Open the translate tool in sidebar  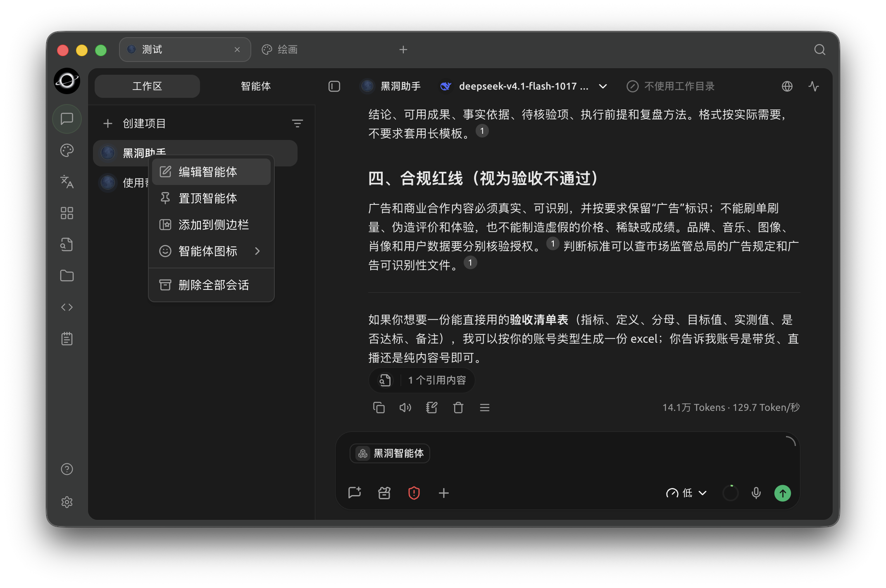tap(67, 182)
